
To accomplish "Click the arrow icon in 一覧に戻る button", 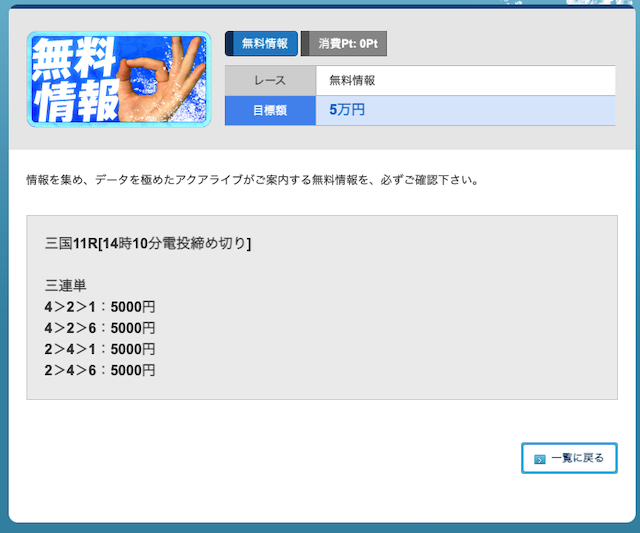I will 539,460.
